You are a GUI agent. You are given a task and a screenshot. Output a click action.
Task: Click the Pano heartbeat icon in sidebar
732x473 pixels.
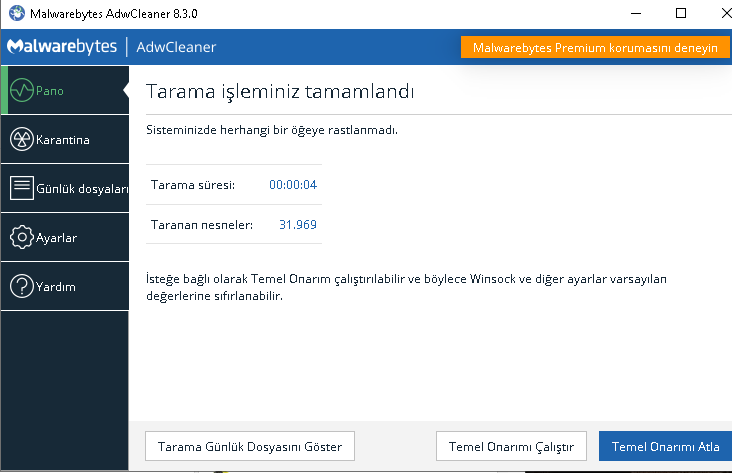(x=22, y=90)
